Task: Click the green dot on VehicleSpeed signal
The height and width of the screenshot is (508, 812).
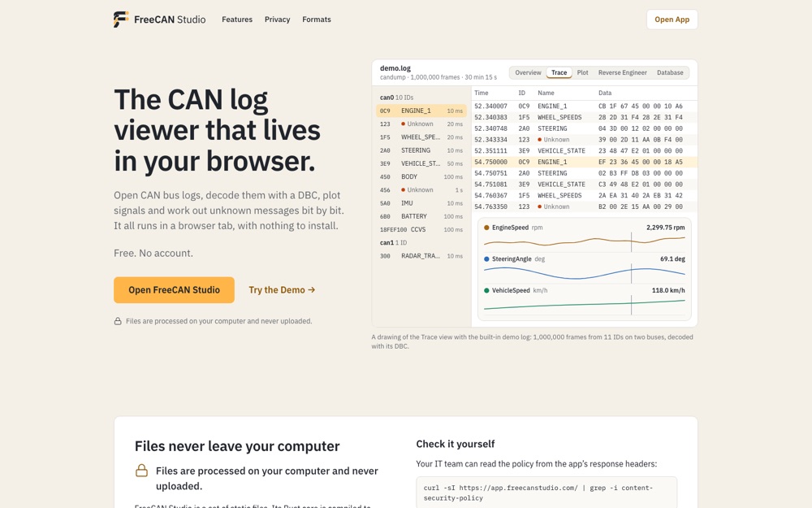Action: [486, 291]
